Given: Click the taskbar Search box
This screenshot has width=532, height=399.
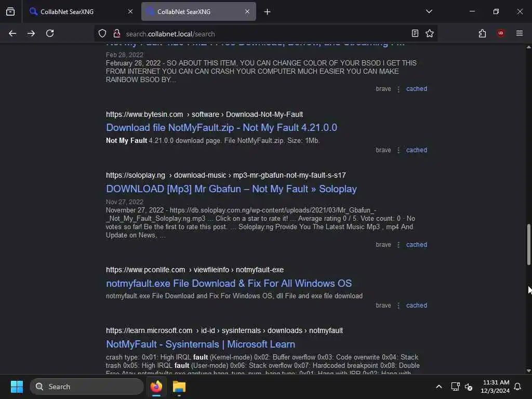Looking at the screenshot, I should pos(87,387).
